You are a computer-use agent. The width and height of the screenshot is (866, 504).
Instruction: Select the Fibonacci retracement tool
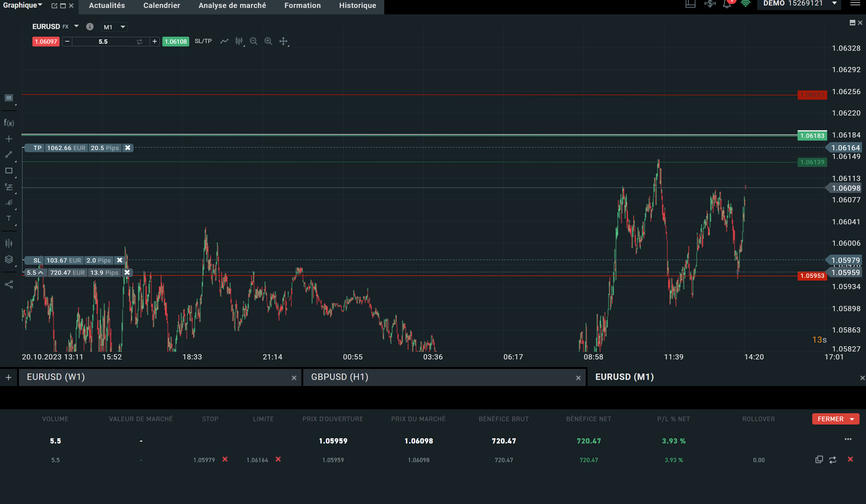tap(9, 187)
